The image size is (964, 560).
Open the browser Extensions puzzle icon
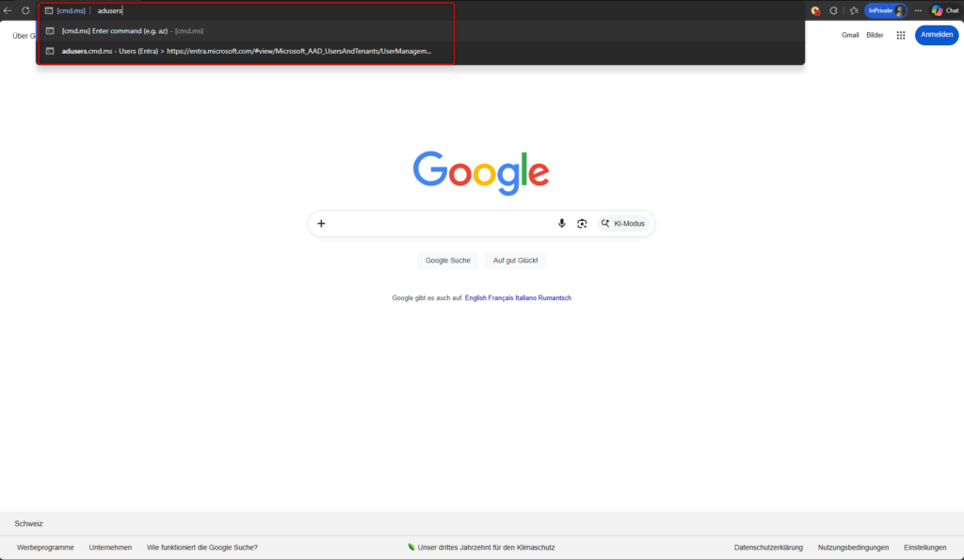[834, 10]
